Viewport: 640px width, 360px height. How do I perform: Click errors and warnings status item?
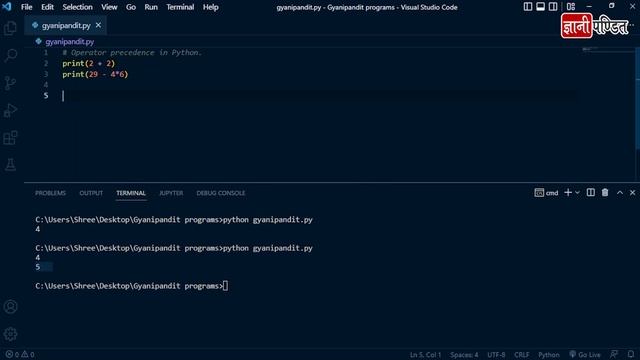point(20,355)
